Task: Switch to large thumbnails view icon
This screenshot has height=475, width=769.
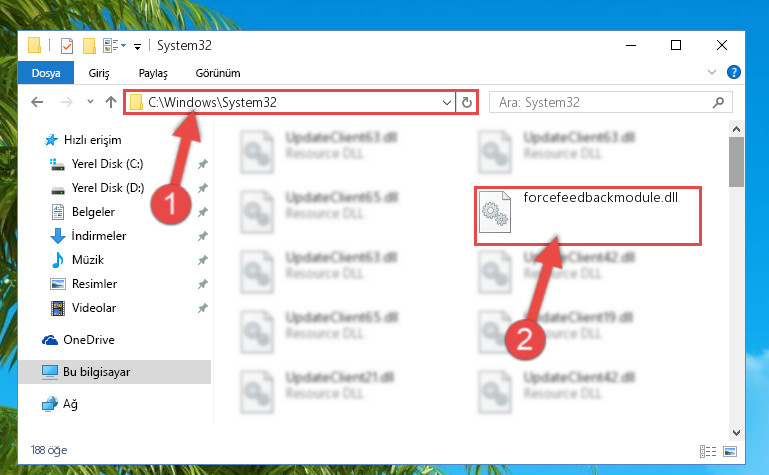Action: point(730,451)
